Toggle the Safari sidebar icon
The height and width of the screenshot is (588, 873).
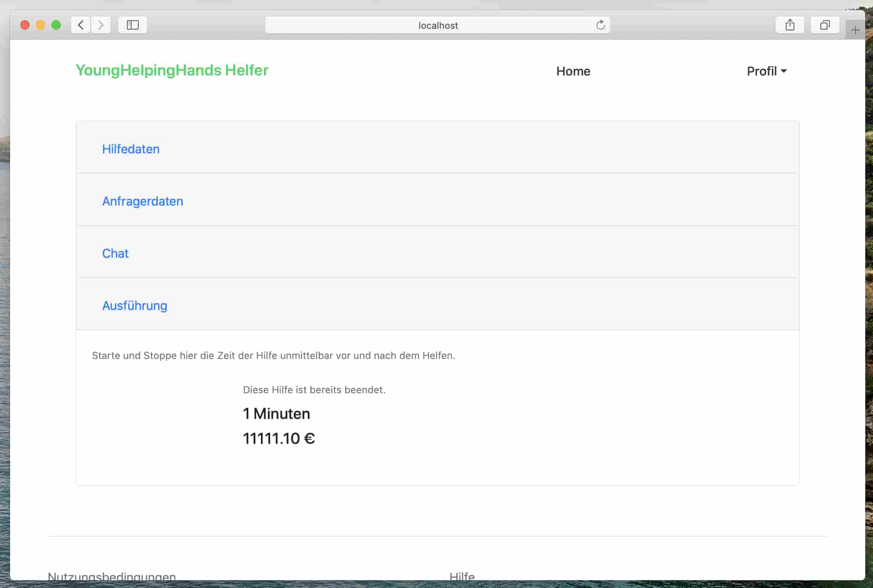click(x=133, y=25)
